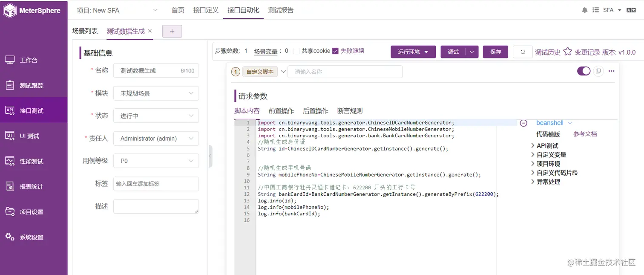The image size is (644, 275).
Task: Open the 责任人 Administrator dropdown
Action: (x=156, y=138)
